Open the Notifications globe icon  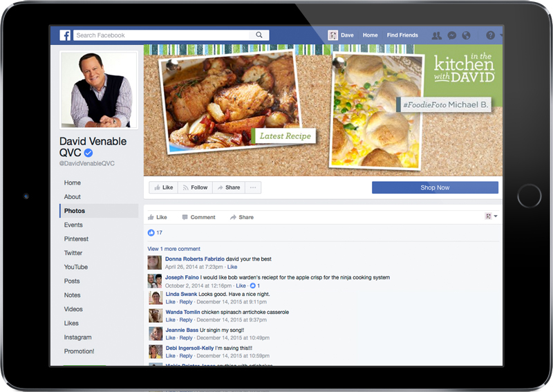(466, 35)
